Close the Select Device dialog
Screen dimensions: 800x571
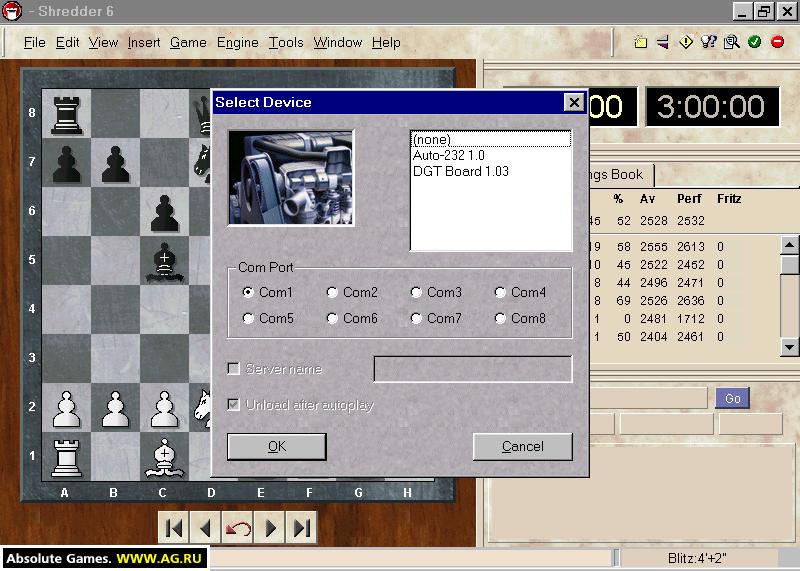click(x=574, y=103)
